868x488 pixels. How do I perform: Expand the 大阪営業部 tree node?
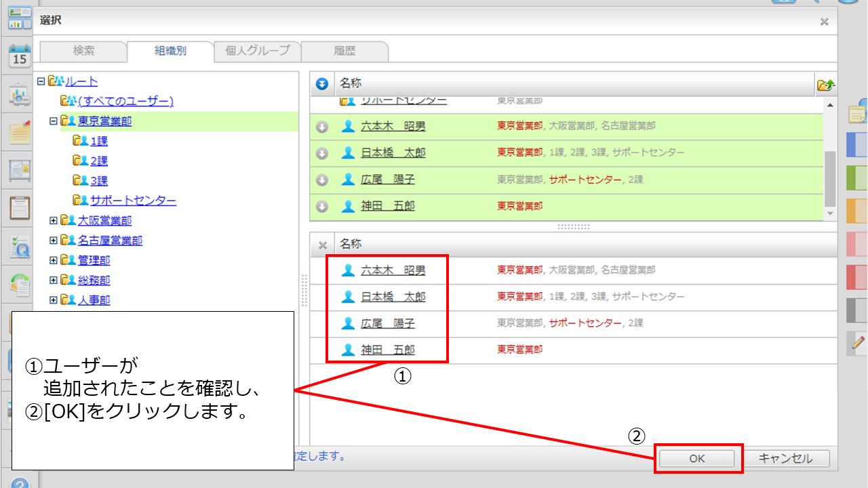pos(54,220)
